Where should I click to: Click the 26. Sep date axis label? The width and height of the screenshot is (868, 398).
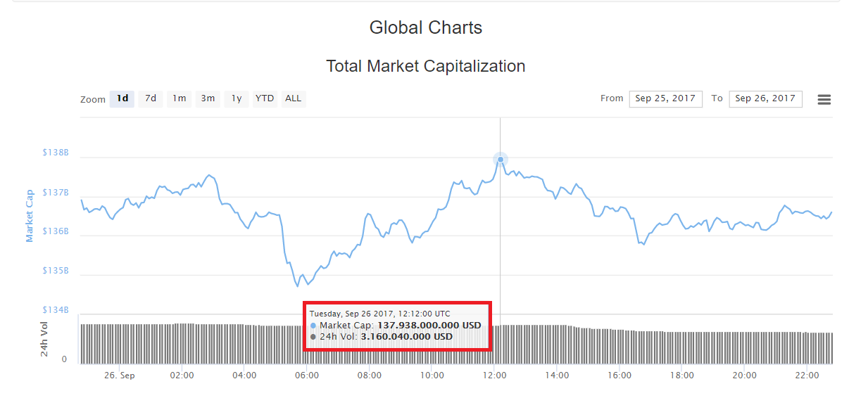pyautogui.click(x=120, y=375)
